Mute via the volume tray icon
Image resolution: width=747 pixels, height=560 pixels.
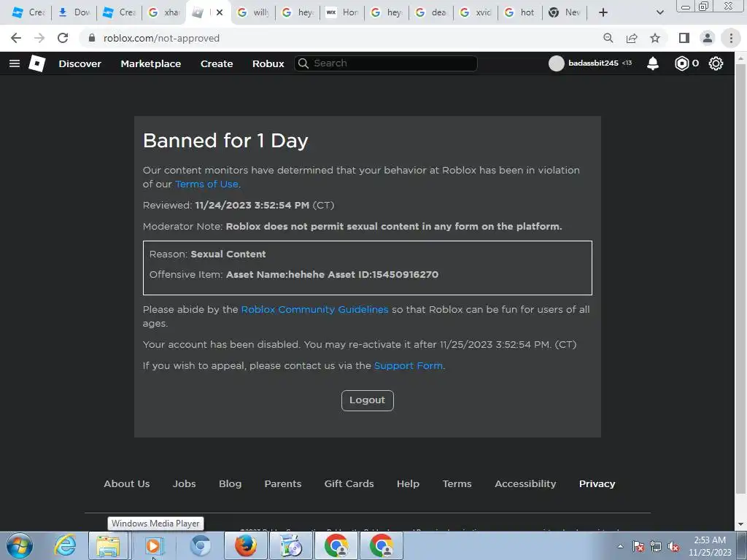coord(673,547)
